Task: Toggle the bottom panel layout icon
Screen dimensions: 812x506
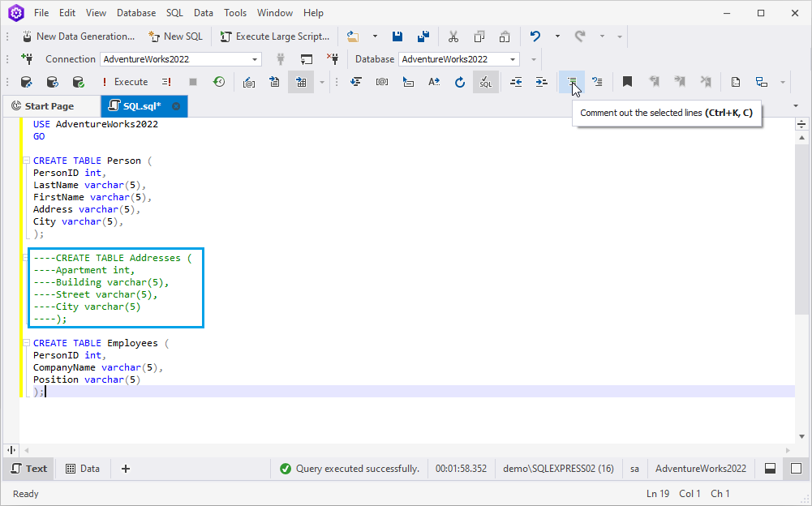Action: click(x=770, y=469)
